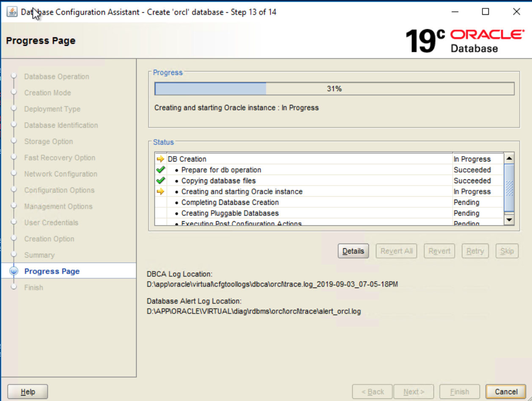Select the Database Identification step
Image resolution: width=532 pixels, height=401 pixels.
(61, 125)
